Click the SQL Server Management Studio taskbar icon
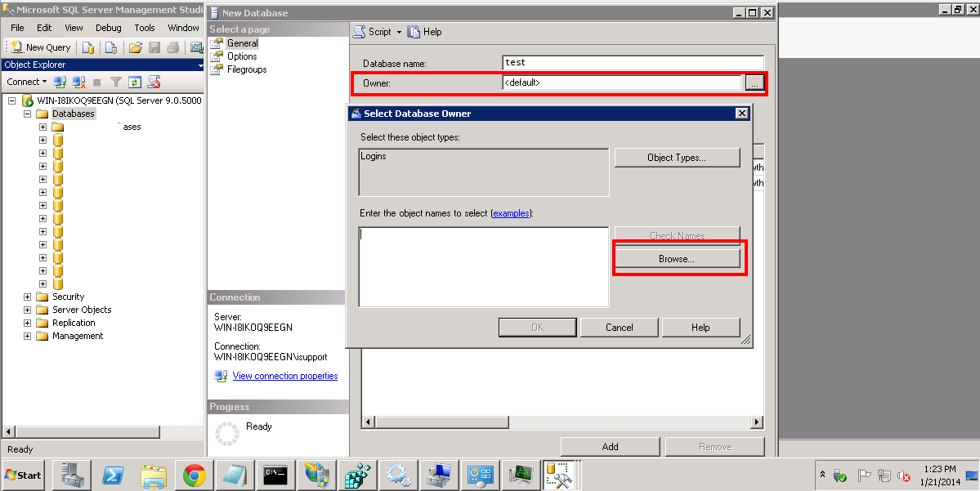This screenshot has height=491, width=980. pyautogui.click(x=559, y=475)
